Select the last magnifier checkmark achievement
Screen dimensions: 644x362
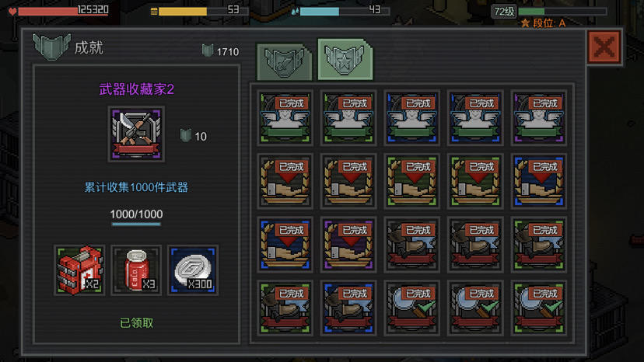538,308
